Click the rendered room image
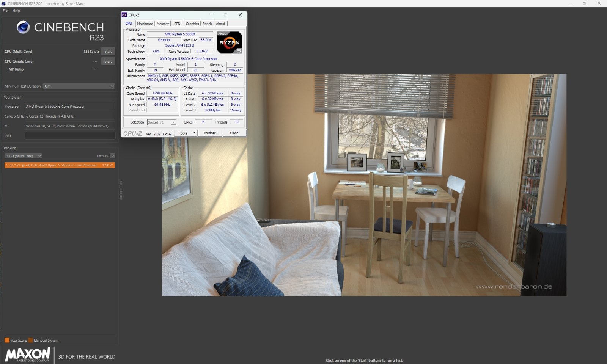Screen dimensions: 607x364 364,185
